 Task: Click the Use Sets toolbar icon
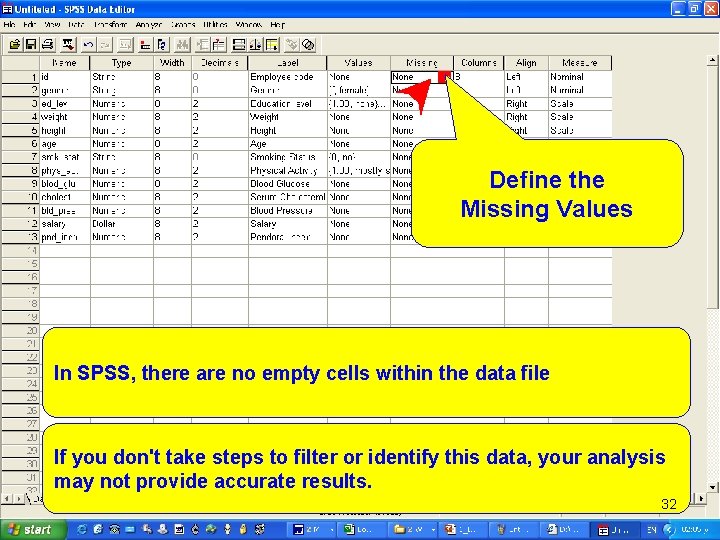pyautogui.click(x=308, y=45)
